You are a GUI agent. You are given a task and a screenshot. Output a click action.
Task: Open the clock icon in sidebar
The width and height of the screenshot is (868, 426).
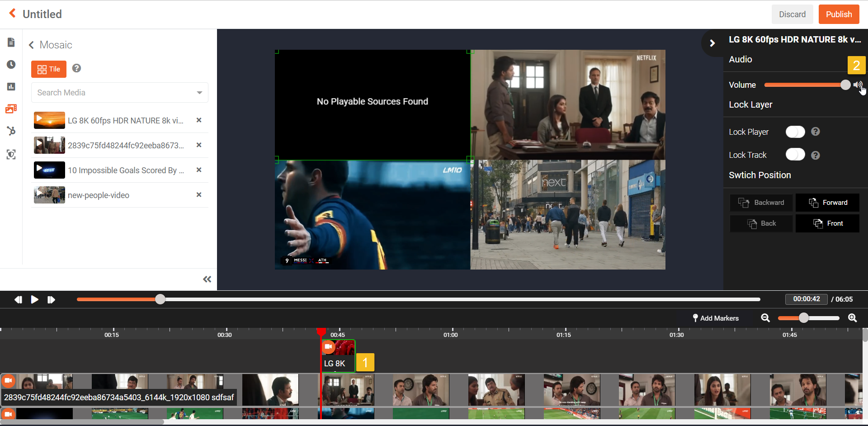[x=11, y=65]
